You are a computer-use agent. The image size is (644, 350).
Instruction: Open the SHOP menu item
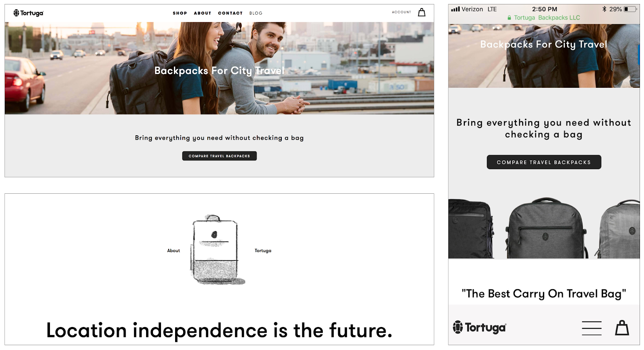(180, 13)
